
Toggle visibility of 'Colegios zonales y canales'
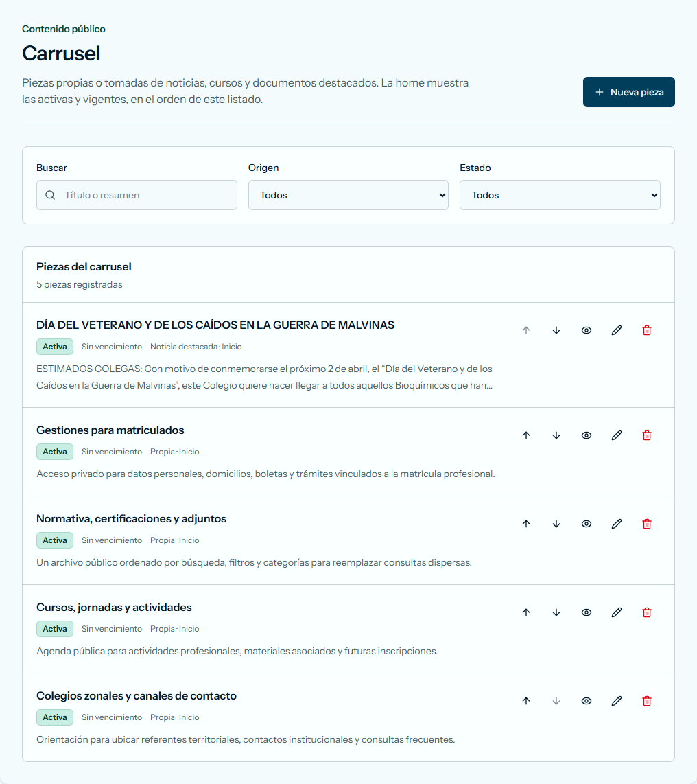pos(587,701)
